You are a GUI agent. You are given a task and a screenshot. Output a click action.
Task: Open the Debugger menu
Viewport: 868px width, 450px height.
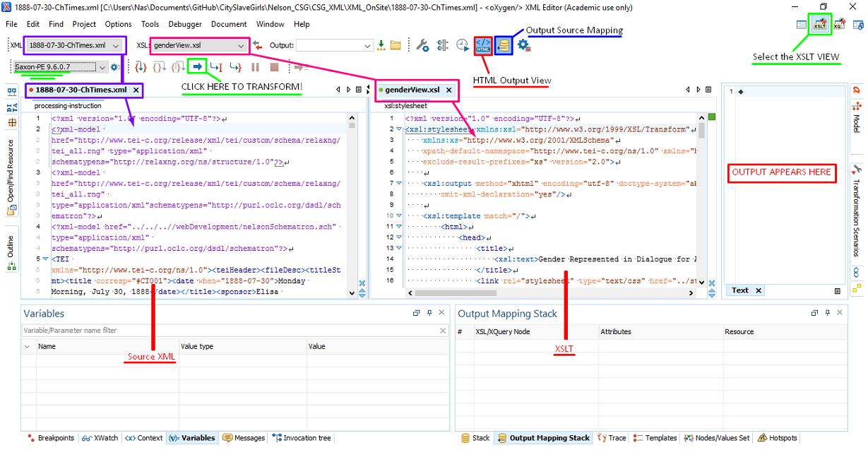click(185, 24)
